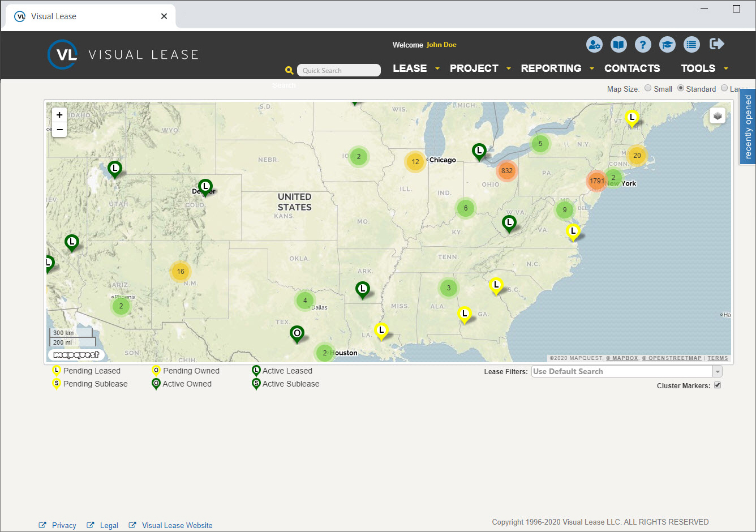Click the 6 cluster in Indiana

pos(466,208)
